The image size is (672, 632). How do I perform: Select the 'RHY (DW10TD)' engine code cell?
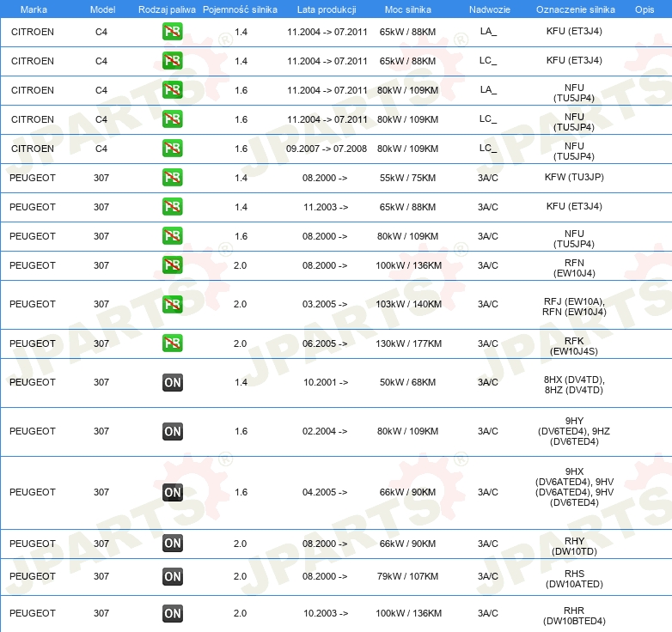[574, 546]
